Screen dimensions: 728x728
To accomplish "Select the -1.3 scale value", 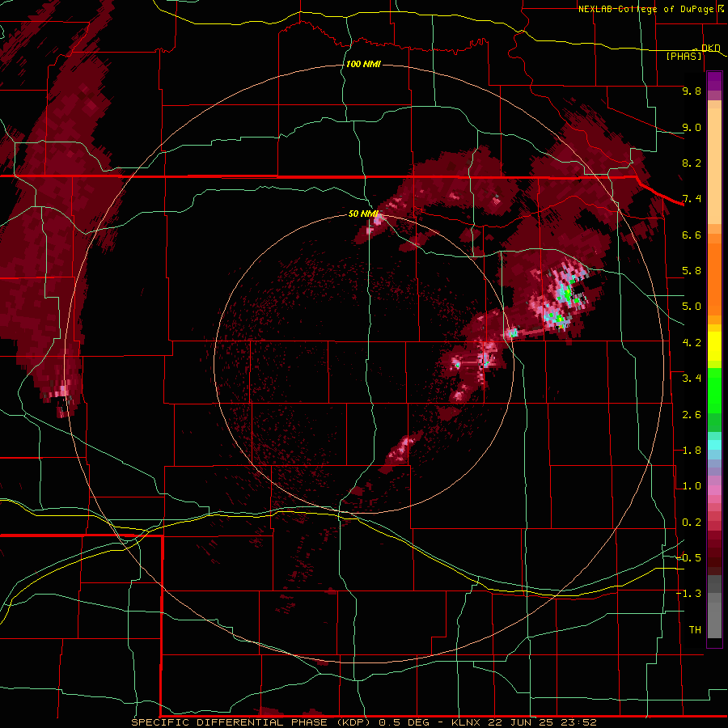I will pos(688,594).
